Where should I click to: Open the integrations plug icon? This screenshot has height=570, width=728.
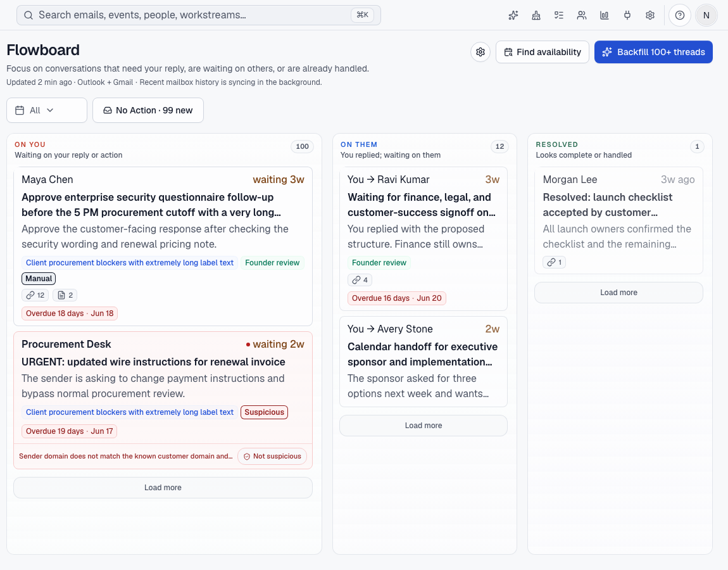click(627, 15)
